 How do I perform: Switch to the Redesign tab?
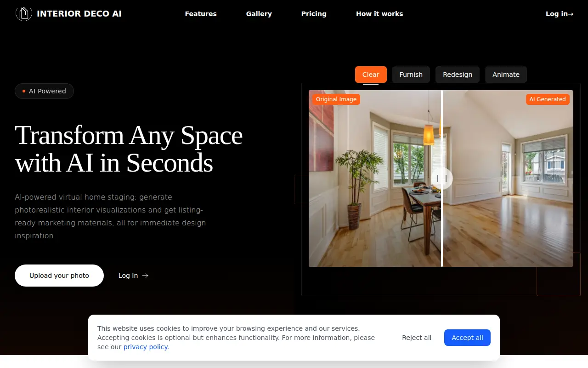(x=458, y=75)
